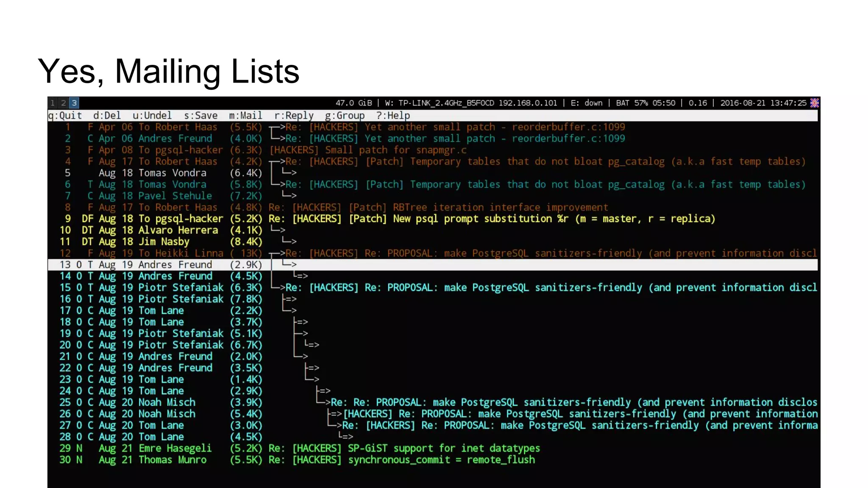Click the UK flag keyboard layout icon
The image size is (868, 488).
click(814, 103)
